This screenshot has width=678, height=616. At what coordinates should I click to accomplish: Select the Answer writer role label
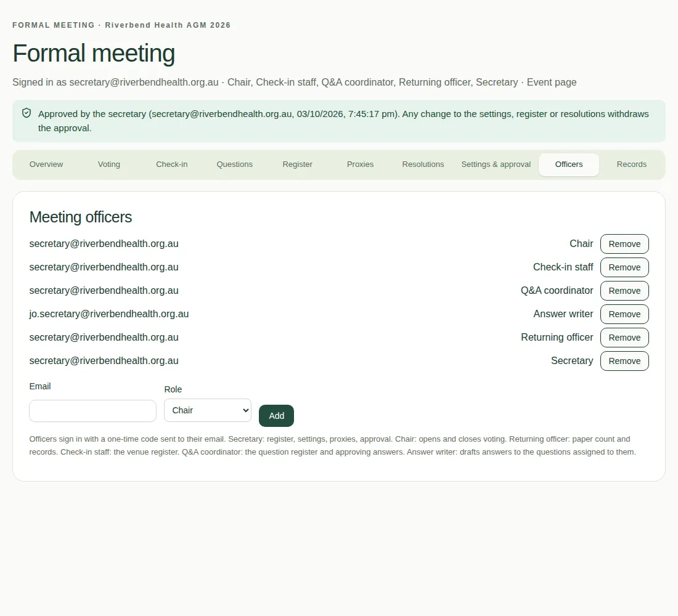click(563, 314)
